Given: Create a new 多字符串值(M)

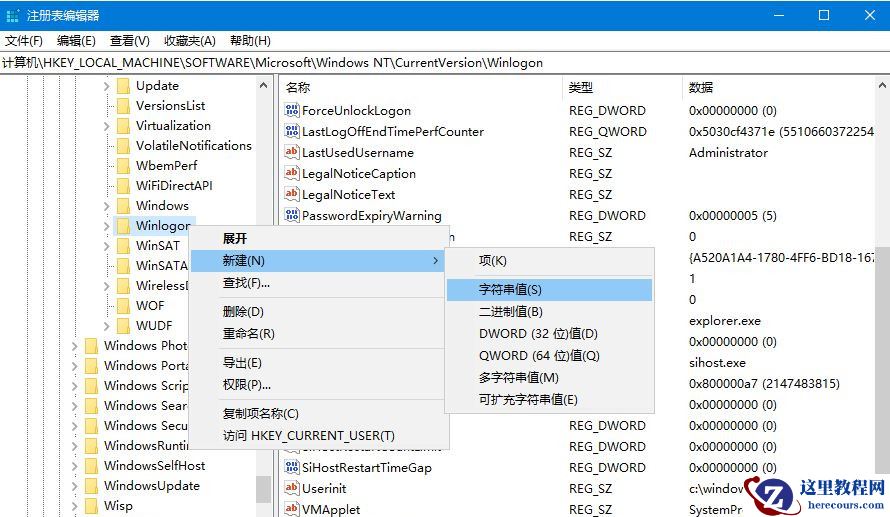Looking at the screenshot, I should pos(549,378).
